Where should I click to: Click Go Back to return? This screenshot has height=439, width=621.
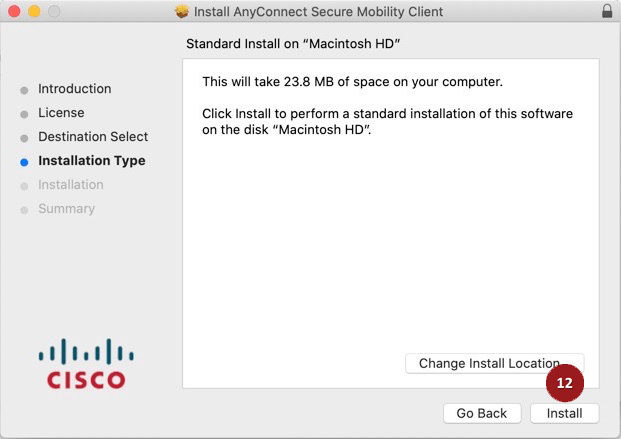(x=481, y=413)
